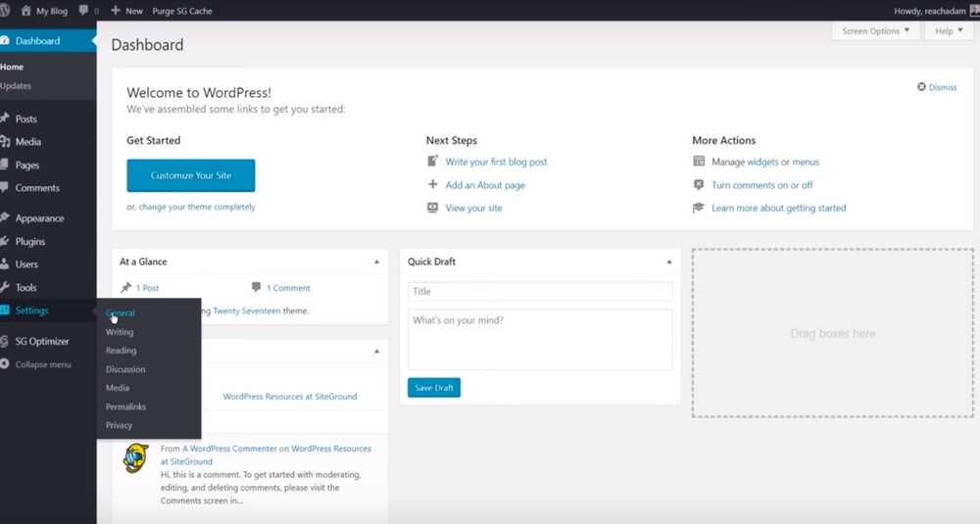
Task: Click the Media icon in sidebar
Action: [5, 142]
